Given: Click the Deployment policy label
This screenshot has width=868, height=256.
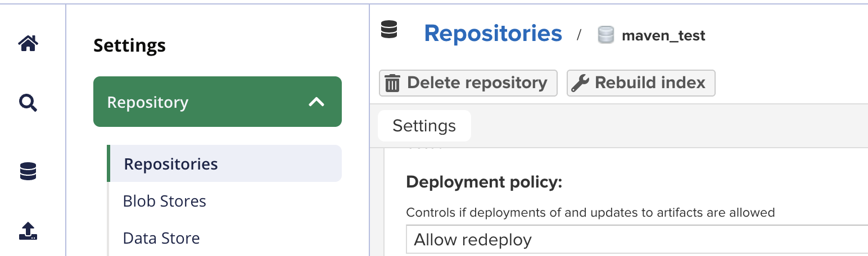Looking at the screenshot, I should (484, 182).
